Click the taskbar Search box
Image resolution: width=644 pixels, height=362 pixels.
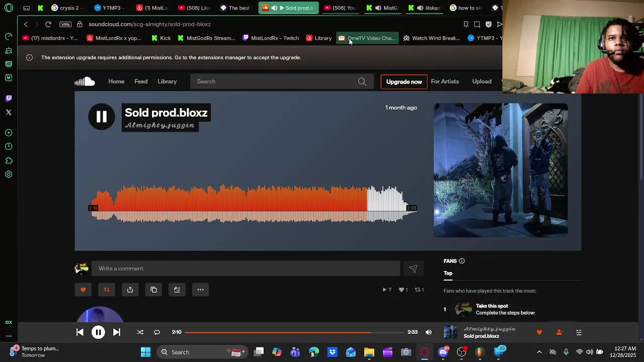tap(202, 352)
